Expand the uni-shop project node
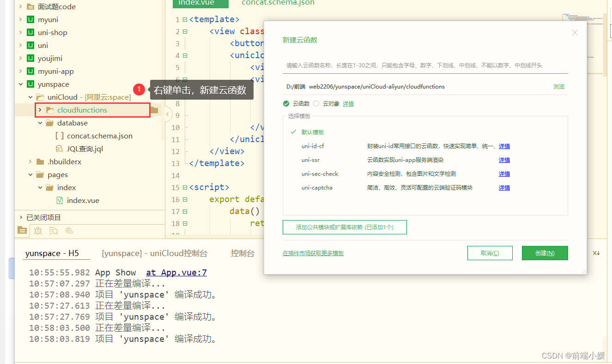This screenshot has height=364, width=612. [x=20, y=32]
